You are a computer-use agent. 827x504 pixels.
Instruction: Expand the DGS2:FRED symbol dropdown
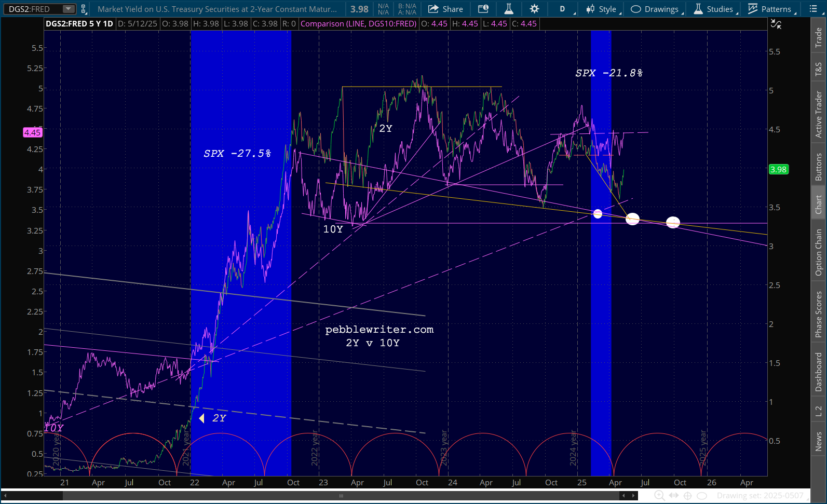click(x=68, y=9)
